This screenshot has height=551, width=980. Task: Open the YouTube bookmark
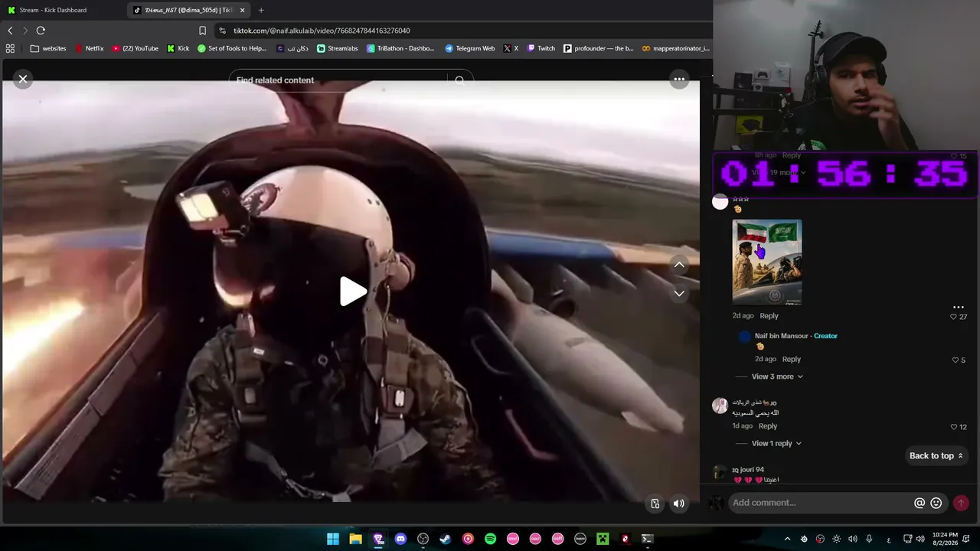point(136,48)
